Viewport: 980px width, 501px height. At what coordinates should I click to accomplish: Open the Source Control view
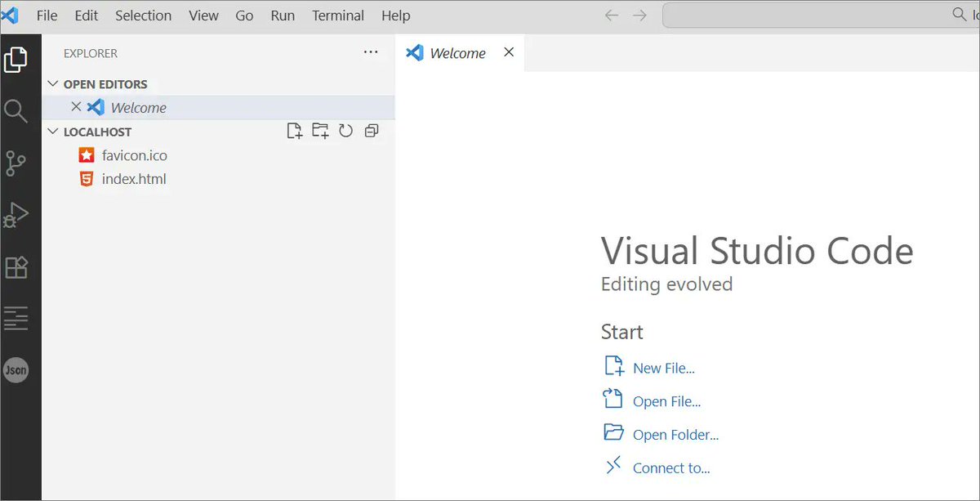pyautogui.click(x=16, y=163)
